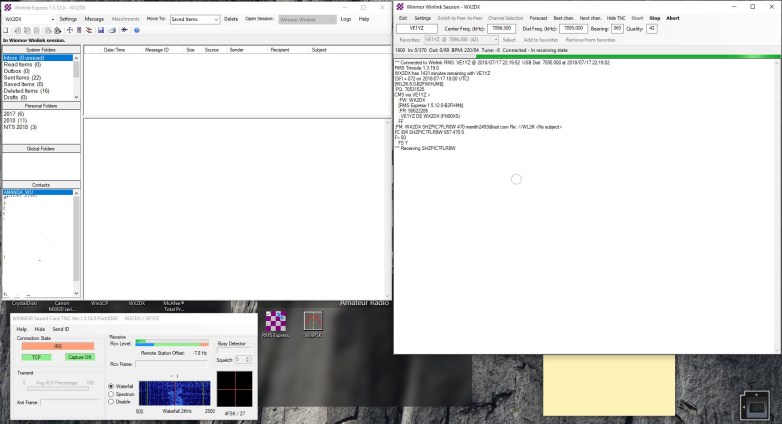Image resolution: width=782 pixels, height=424 pixels.
Task: Open the RMS Express desktop shortcut
Action: pos(274,322)
